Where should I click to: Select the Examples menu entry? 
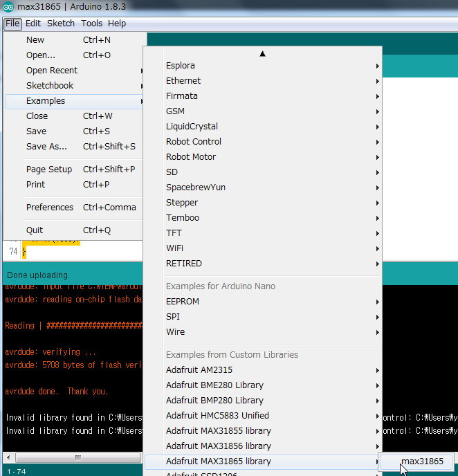point(74,101)
